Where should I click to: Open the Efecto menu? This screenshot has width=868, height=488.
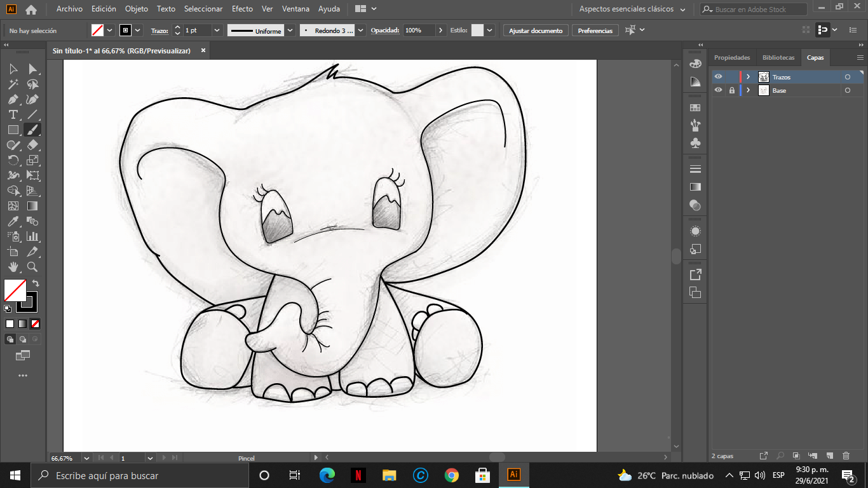[242, 9]
